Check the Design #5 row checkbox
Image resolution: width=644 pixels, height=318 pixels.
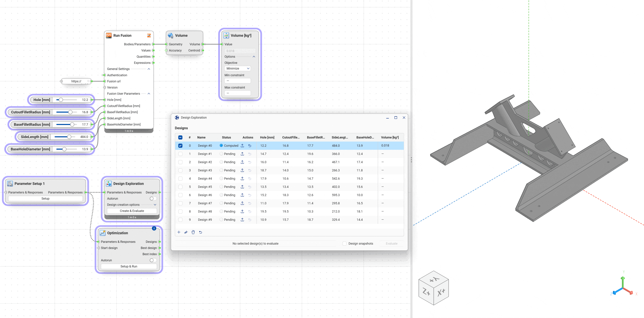(x=180, y=187)
